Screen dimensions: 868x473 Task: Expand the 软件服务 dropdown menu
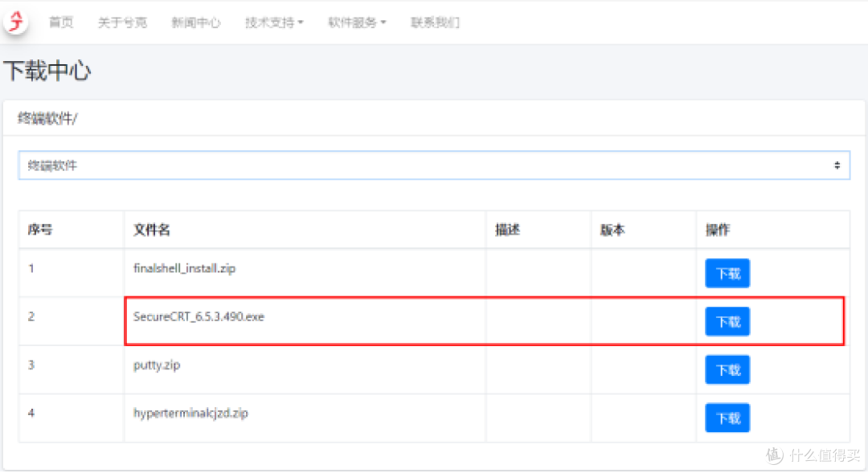coord(357,22)
